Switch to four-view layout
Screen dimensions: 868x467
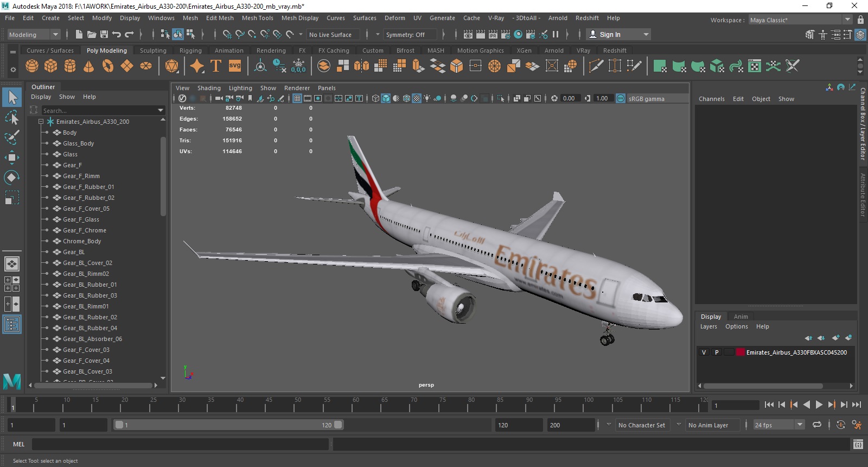click(12, 284)
